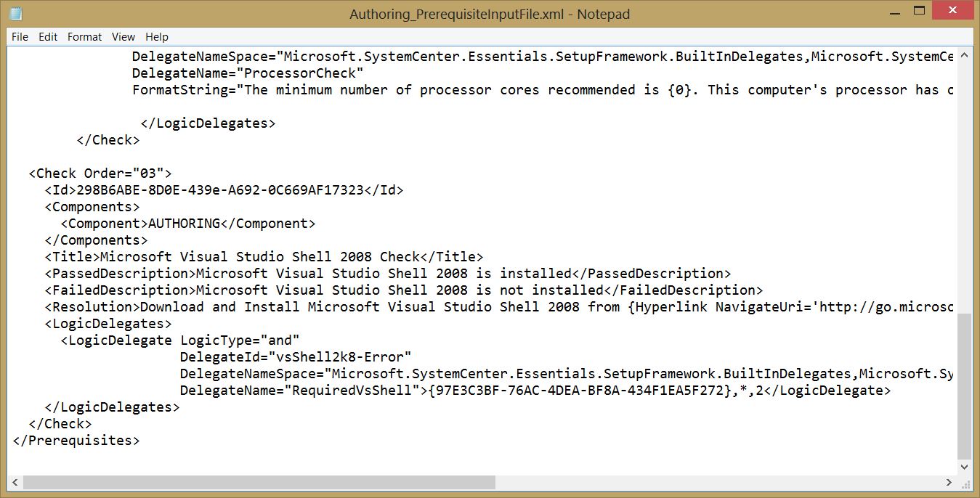Open the Help menu

click(x=157, y=37)
